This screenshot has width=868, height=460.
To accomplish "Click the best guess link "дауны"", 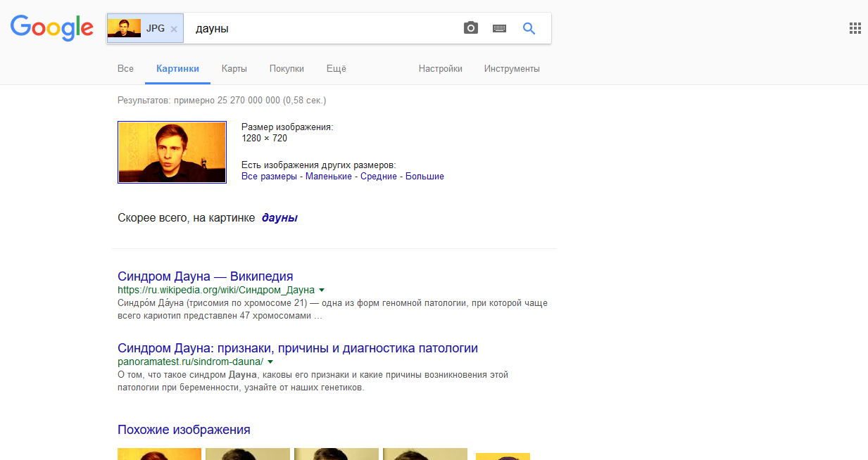I will point(279,218).
